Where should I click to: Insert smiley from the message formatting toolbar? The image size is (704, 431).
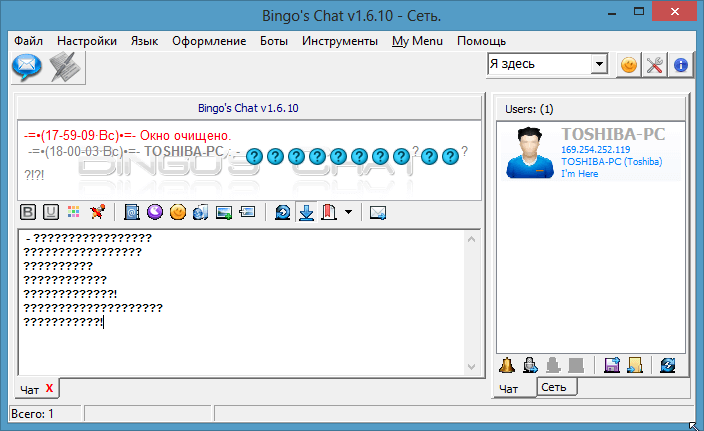177,212
